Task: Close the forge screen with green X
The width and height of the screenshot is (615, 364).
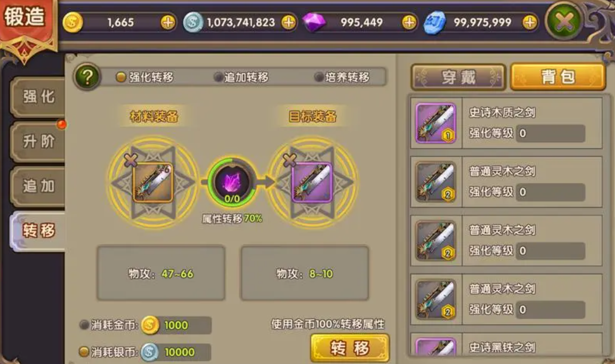Action: coord(563,22)
